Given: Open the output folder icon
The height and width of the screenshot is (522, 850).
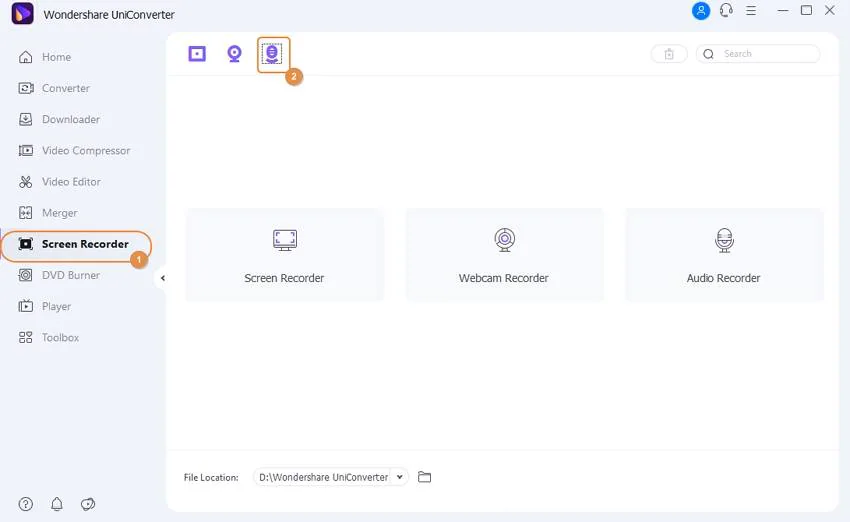Looking at the screenshot, I should [x=424, y=477].
